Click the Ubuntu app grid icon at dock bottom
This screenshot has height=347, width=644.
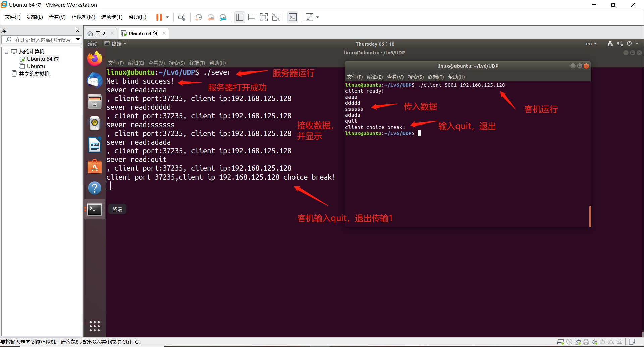tap(94, 326)
